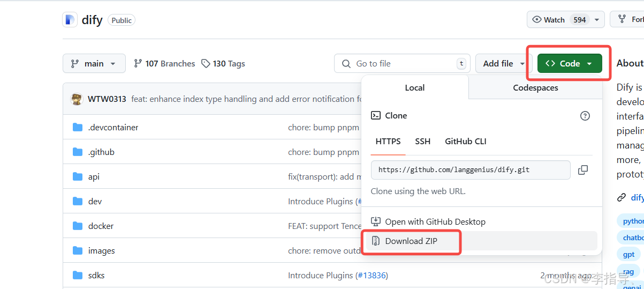Viewport: 644px width, 289px height.
Task: Switch to the Codespaces tab
Action: (535, 87)
